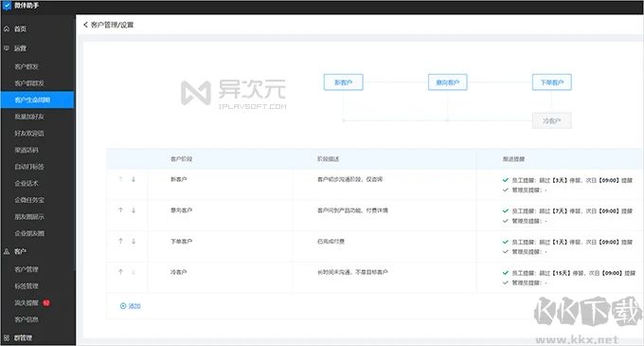644x346 pixels.
Task: Click the 冷客户 manager reminder checkmark
Action: (x=506, y=282)
